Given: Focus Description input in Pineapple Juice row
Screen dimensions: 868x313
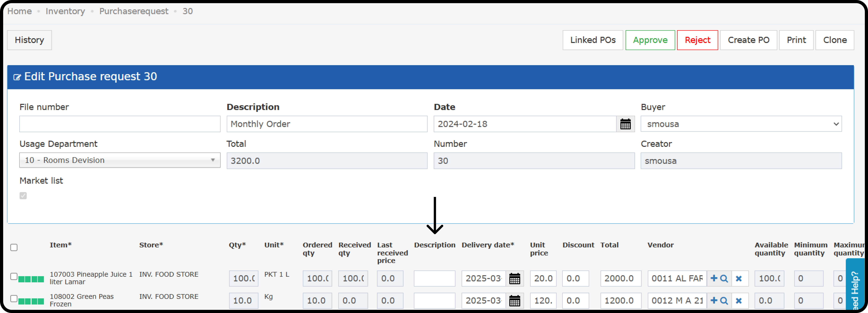Looking at the screenshot, I should pyautogui.click(x=434, y=279).
